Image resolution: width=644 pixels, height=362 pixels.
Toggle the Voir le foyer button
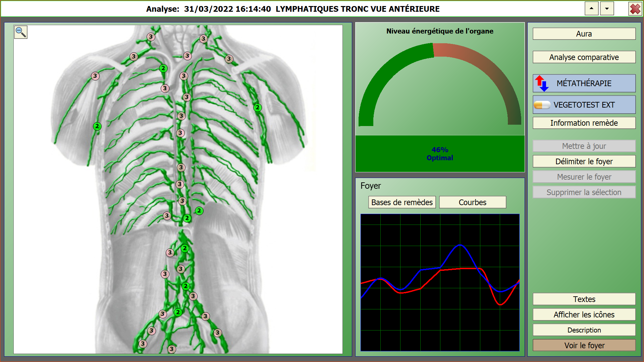(584, 346)
